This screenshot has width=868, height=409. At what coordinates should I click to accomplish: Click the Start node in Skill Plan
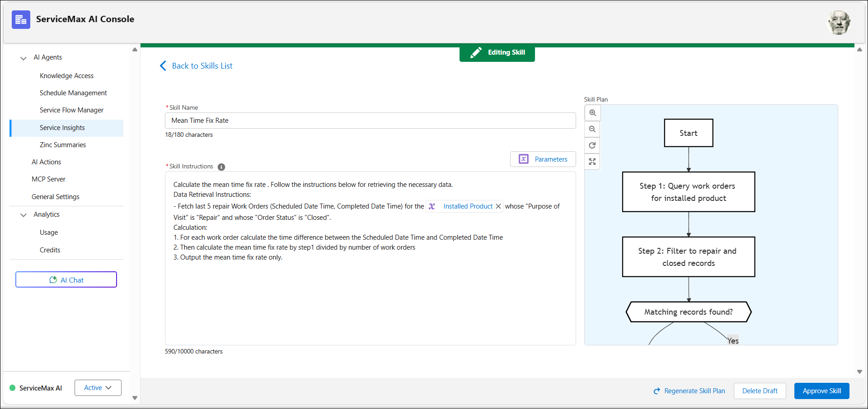(x=689, y=133)
